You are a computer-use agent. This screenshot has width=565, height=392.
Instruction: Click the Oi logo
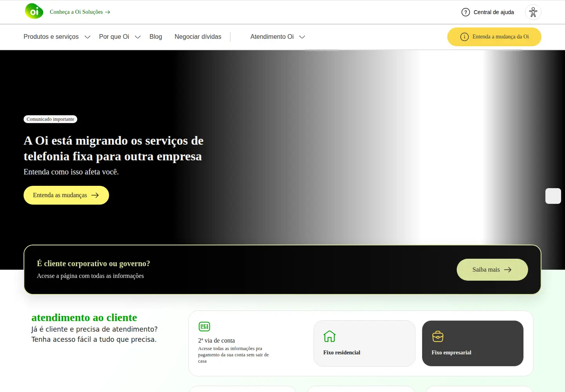(x=34, y=11)
